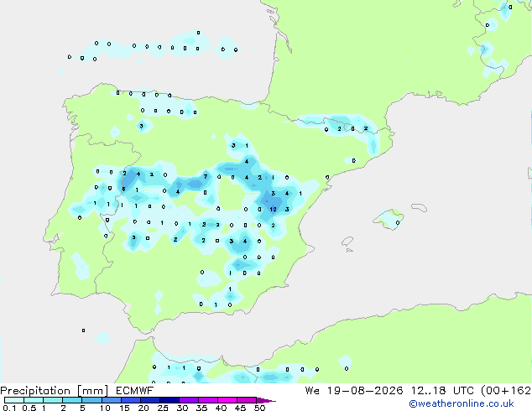Screen dimensions: 532x411
Task: Click the '7' precipitation value in central Spain
Action: pos(206,176)
